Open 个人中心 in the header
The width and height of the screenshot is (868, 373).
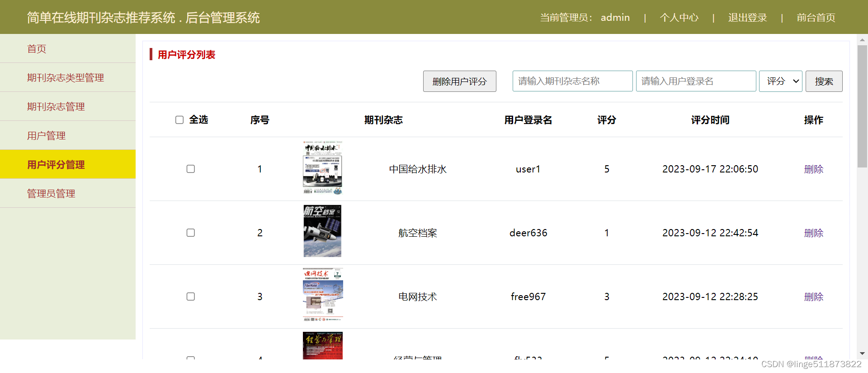tap(679, 18)
